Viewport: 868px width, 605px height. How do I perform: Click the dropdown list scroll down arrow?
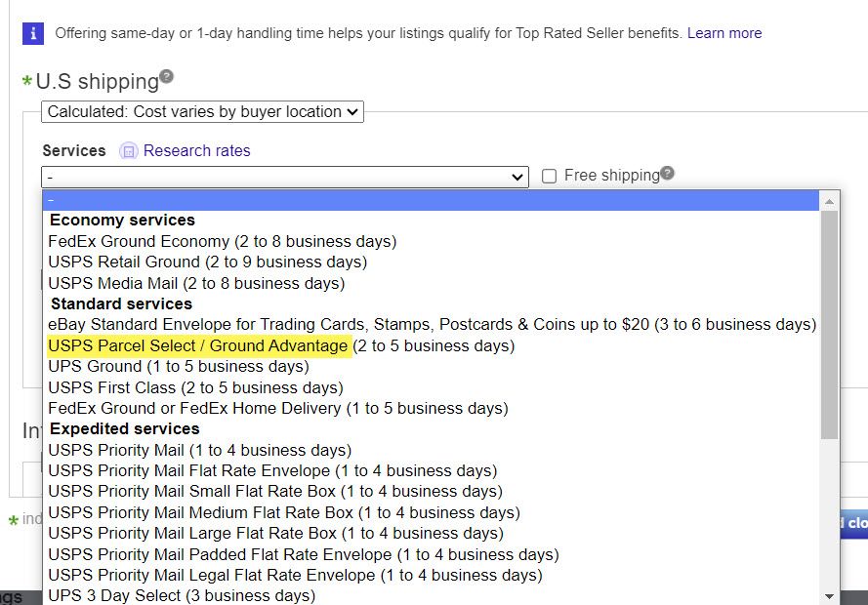pyautogui.click(x=829, y=596)
